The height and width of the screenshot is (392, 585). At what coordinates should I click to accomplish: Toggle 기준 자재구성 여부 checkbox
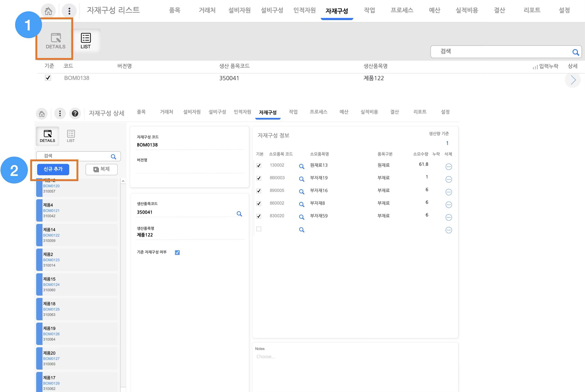click(x=177, y=253)
